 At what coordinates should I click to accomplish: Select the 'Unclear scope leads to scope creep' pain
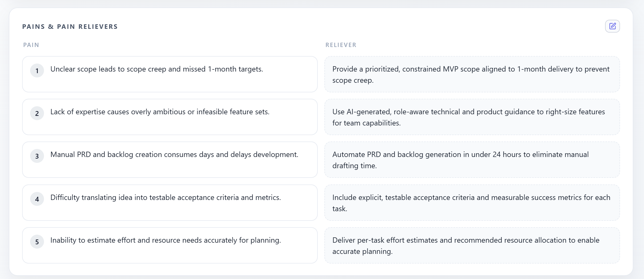[x=156, y=69]
